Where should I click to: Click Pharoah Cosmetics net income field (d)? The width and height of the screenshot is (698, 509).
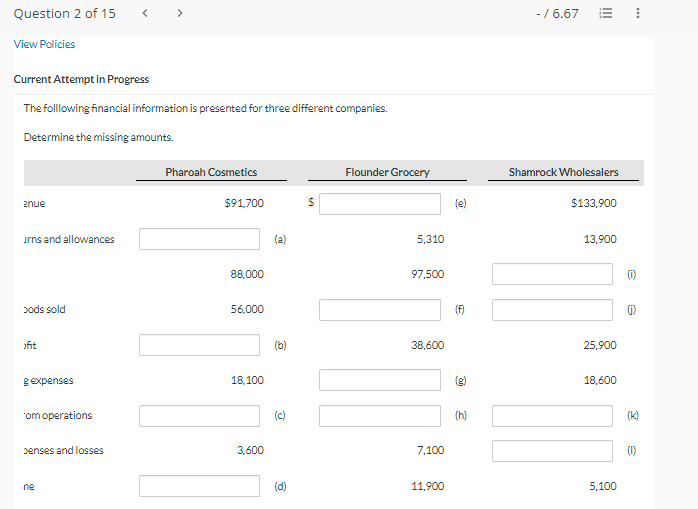tap(200, 486)
